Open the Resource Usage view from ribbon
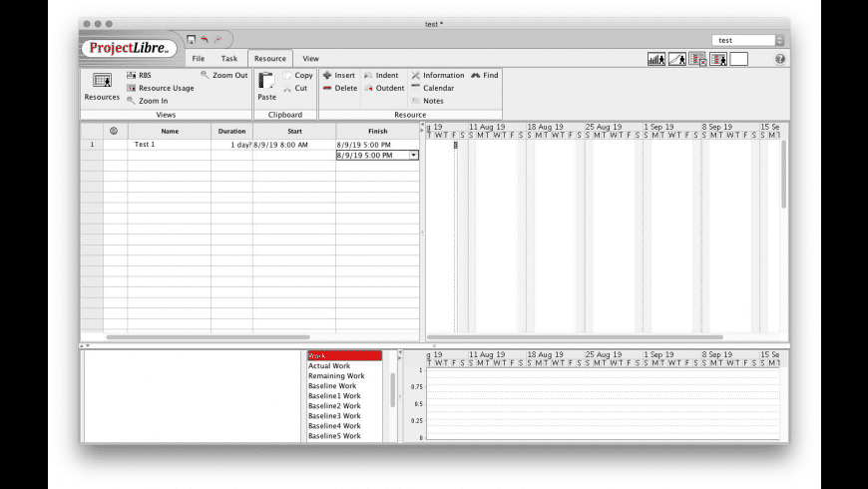Screen dimensions: 868x489 click(161, 88)
